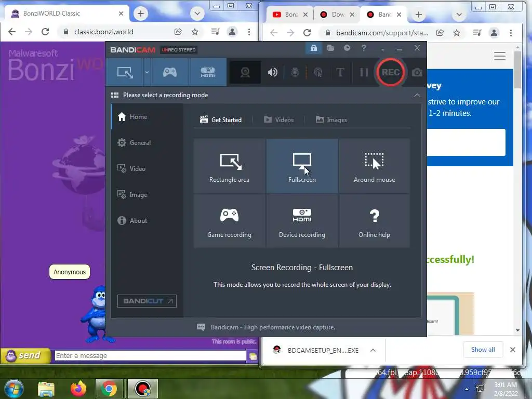
Task: Toggle text overlay T icon
Action: [340, 72]
